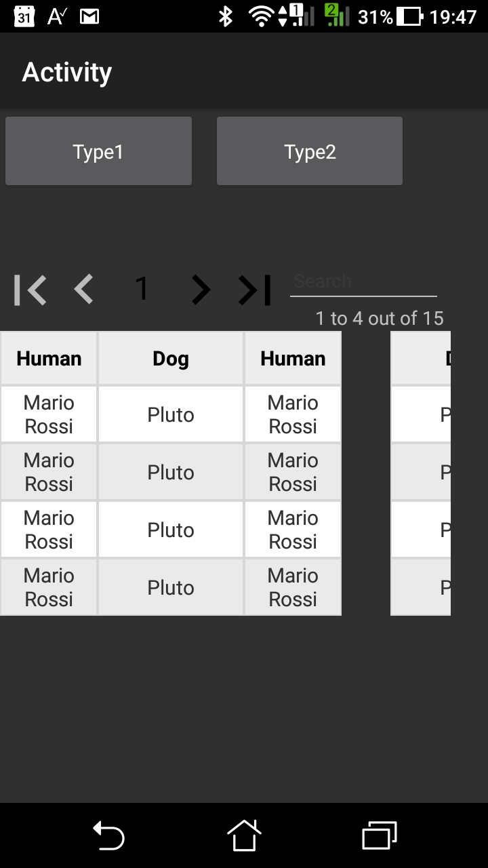Image resolution: width=488 pixels, height=868 pixels.
Task: Jump to last page of table
Action: pos(255,290)
